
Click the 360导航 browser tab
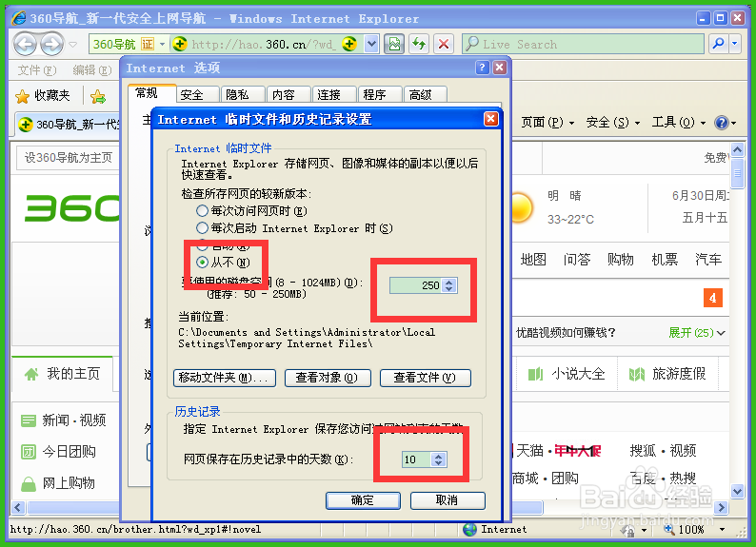68,125
